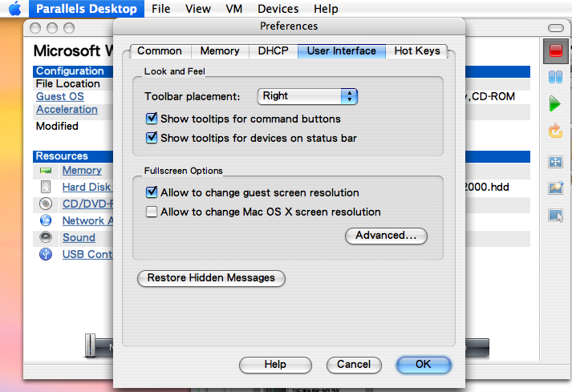Click the blue Pause VM icon
The height and width of the screenshot is (392, 572).
(556, 77)
